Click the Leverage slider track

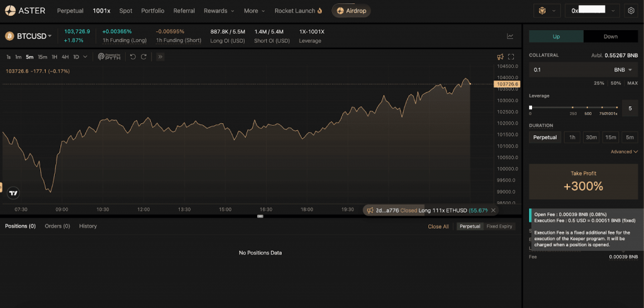[x=572, y=107]
